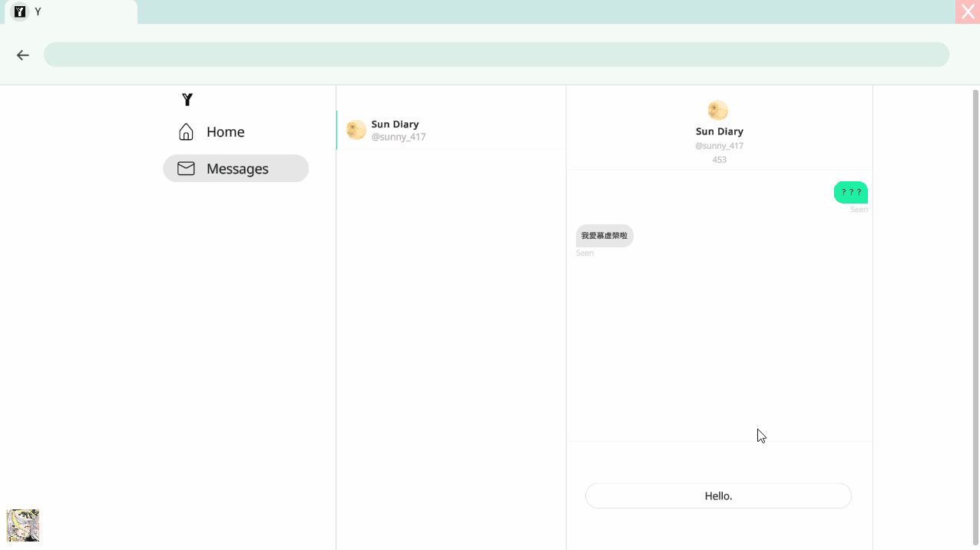980x550 pixels.
Task: Click the Y favicon in browser tab
Action: click(x=20, y=12)
